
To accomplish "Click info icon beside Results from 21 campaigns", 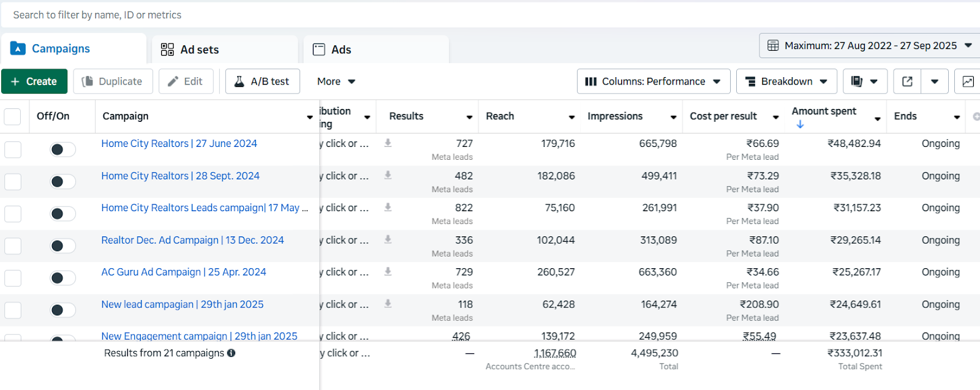I will [231, 353].
